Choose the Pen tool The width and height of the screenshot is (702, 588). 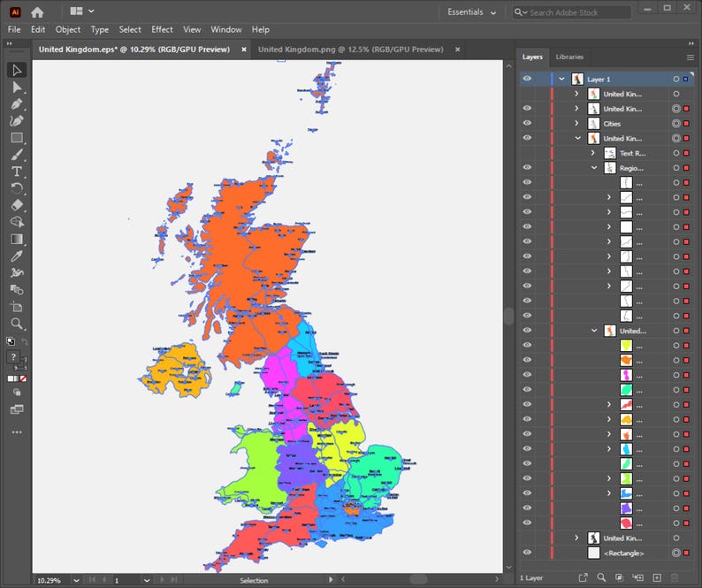[x=17, y=104]
